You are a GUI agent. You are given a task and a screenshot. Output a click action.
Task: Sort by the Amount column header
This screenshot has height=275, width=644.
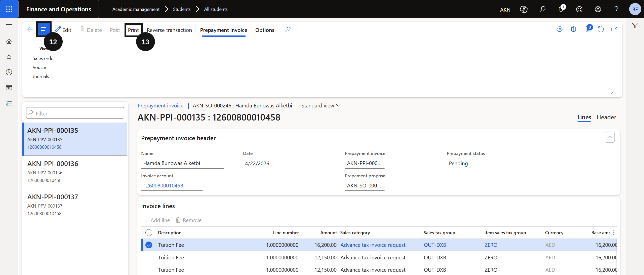click(328, 233)
